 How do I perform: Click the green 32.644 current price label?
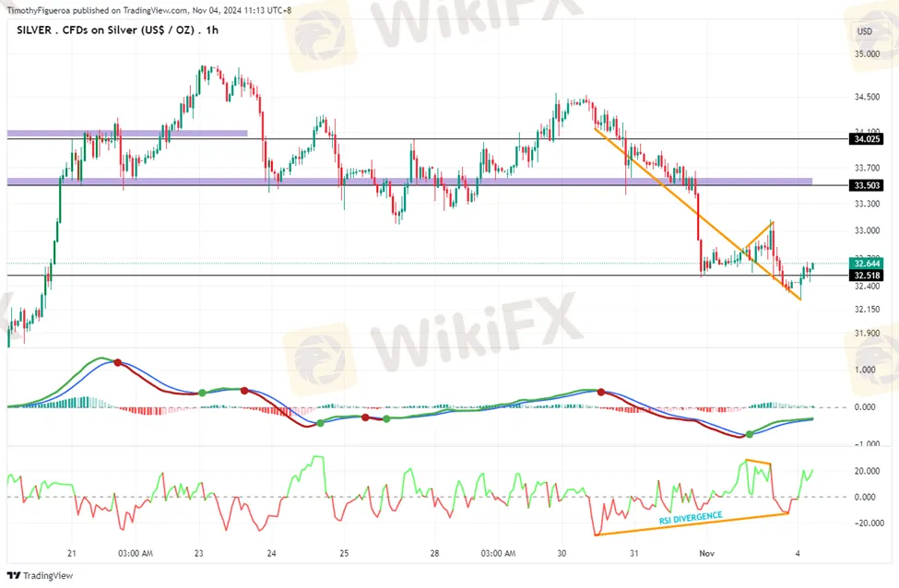[x=867, y=264]
